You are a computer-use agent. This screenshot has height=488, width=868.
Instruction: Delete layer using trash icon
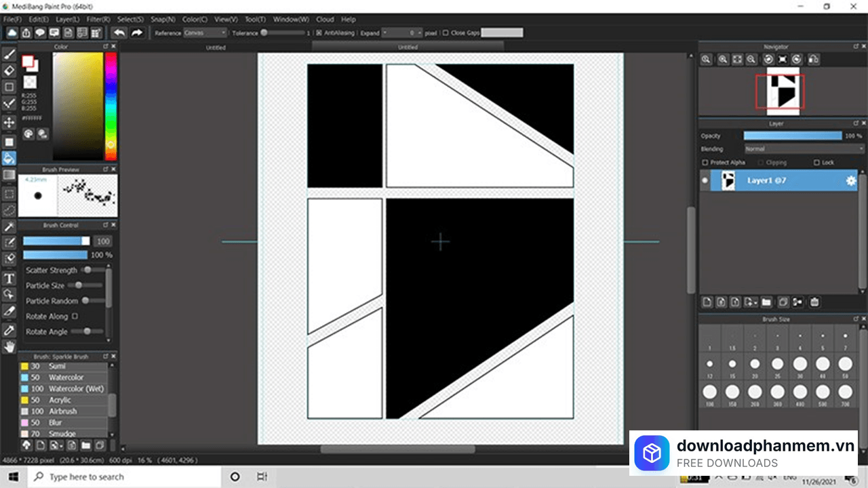[x=814, y=302]
